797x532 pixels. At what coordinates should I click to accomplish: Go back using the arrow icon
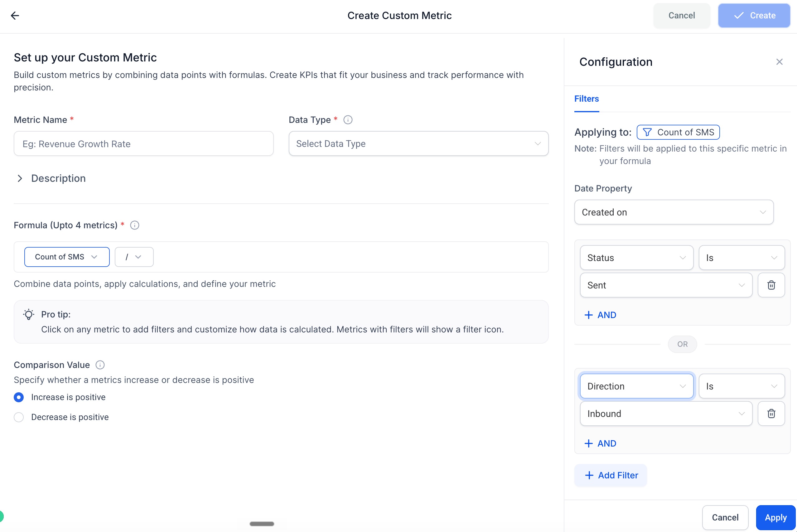(x=15, y=16)
